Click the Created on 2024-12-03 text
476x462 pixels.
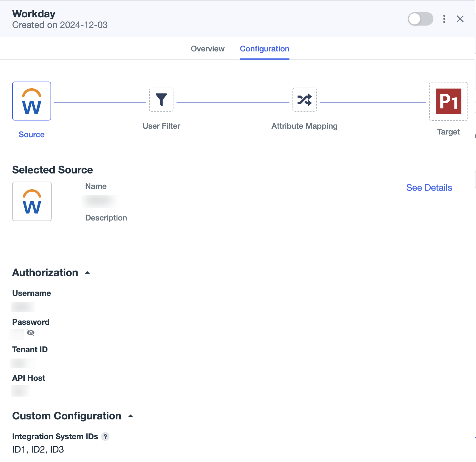pyautogui.click(x=60, y=25)
